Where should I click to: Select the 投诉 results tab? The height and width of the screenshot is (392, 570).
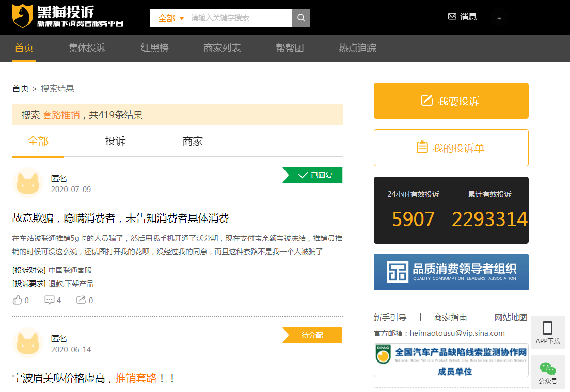pyautogui.click(x=115, y=142)
